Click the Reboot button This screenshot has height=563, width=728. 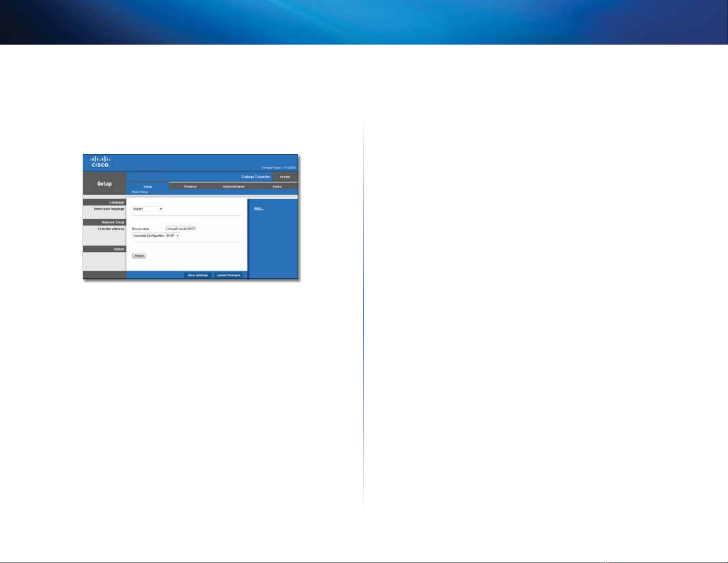coord(139,256)
